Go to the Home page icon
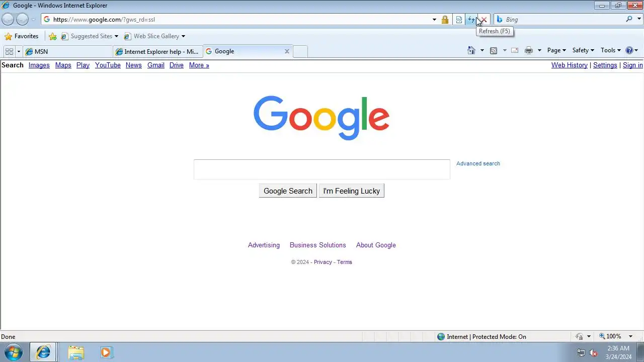 pyautogui.click(x=471, y=50)
